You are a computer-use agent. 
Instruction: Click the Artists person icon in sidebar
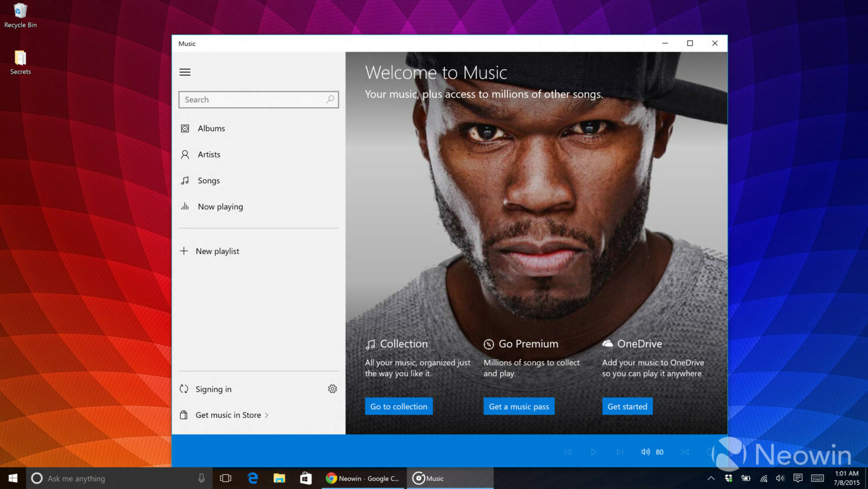pyautogui.click(x=185, y=154)
